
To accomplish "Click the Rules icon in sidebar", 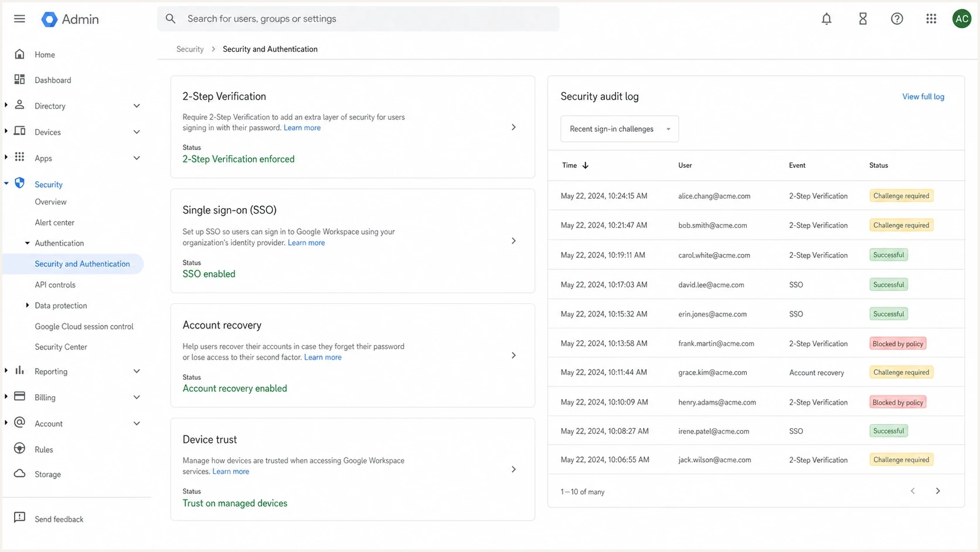I will (19, 449).
